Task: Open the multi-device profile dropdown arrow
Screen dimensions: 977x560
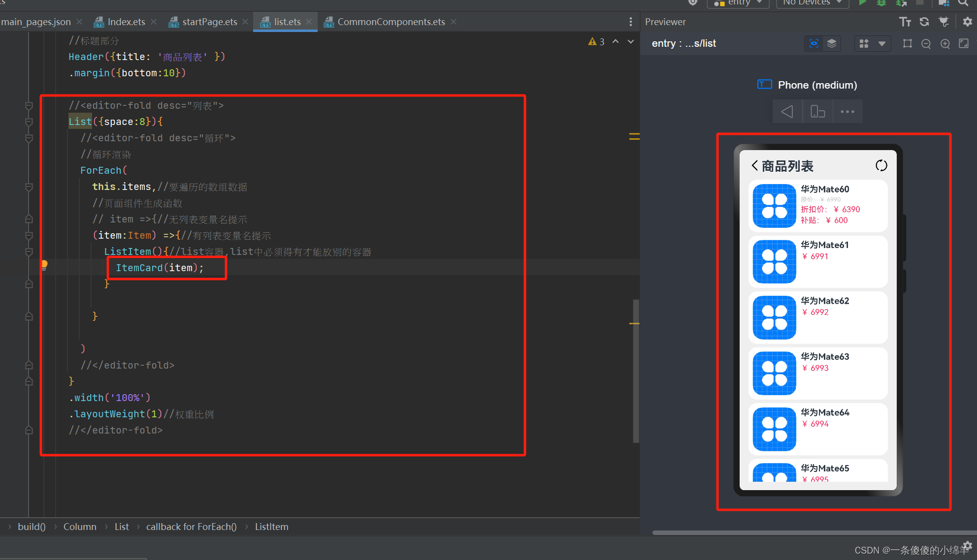Action: click(882, 44)
